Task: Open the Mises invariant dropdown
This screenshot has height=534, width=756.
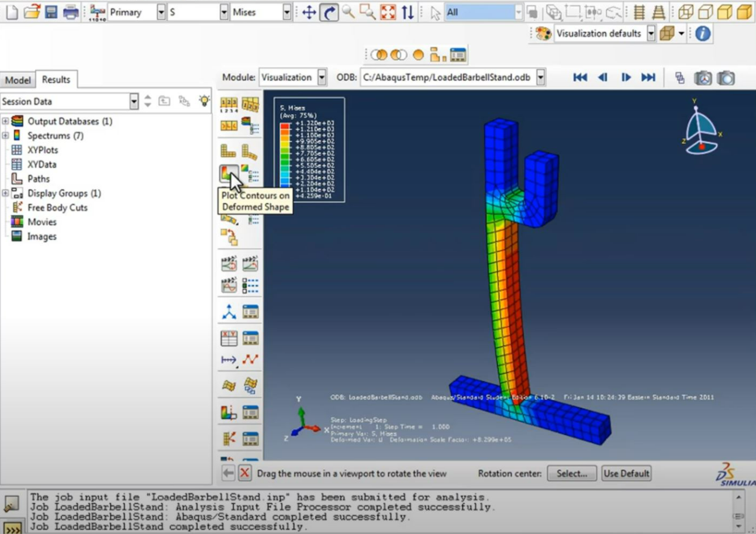Action: [286, 12]
